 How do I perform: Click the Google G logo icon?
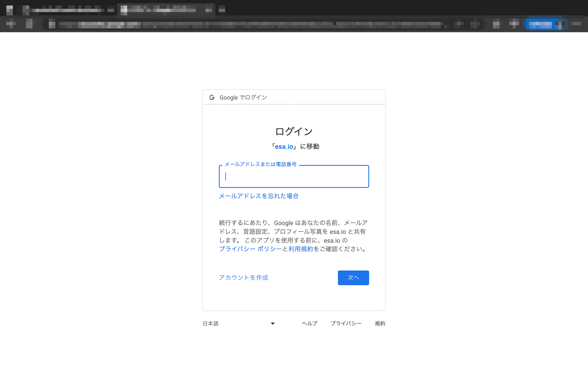pos(212,97)
